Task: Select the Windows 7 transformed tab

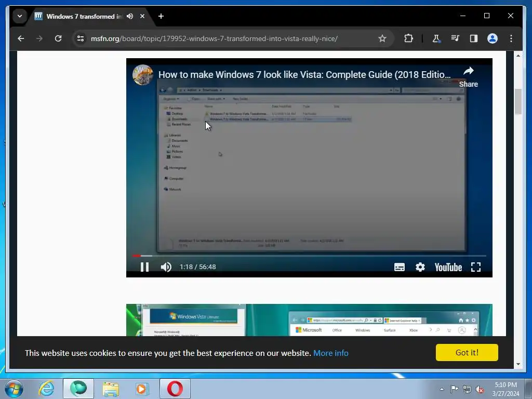Action: tap(83, 16)
